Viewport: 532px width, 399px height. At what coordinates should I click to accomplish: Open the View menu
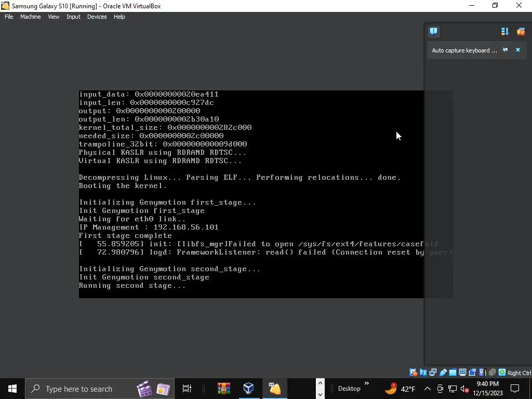[54, 17]
